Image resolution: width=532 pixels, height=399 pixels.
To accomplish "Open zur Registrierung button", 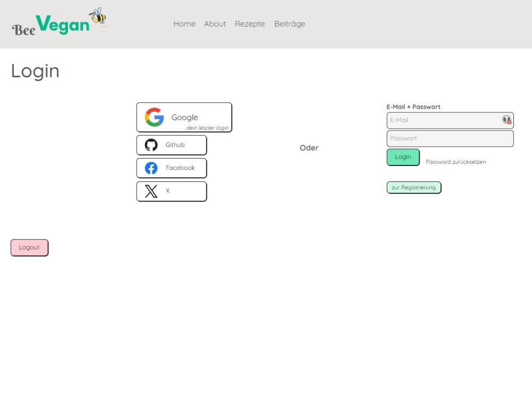I will click(x=414, y=187).
